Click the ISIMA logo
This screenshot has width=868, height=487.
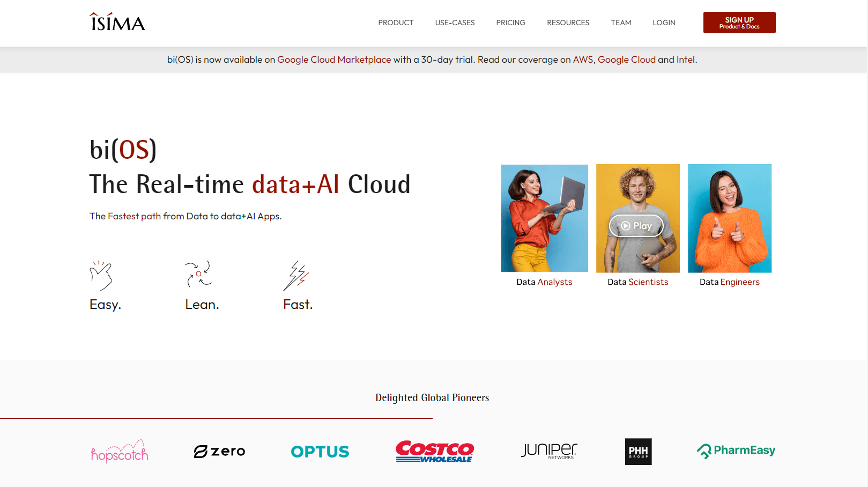pos(117,22)
